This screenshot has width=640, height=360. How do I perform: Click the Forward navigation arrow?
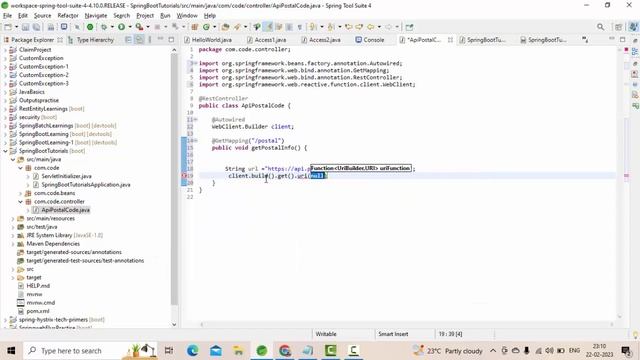pos(388,27)
